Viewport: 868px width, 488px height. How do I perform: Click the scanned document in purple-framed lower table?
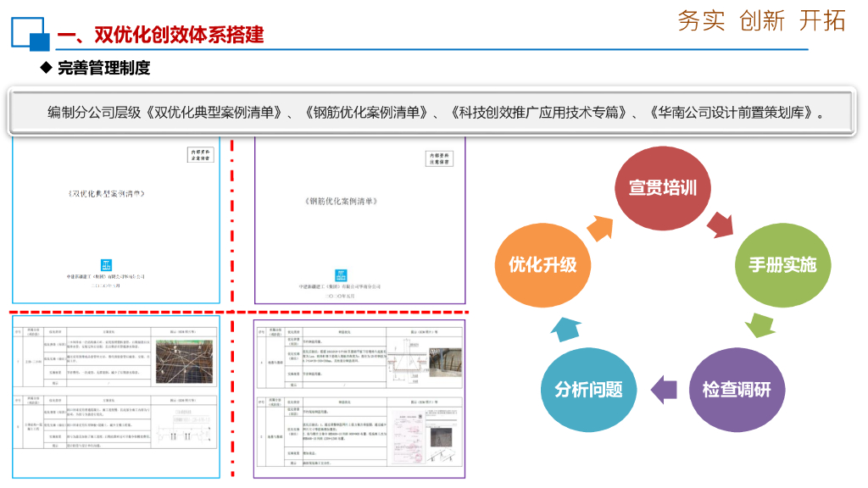click(409, 435)
